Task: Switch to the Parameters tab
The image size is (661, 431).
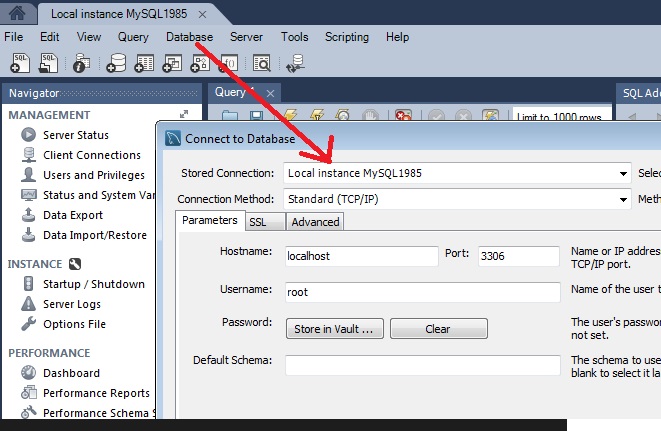Action: click(210, 221)
